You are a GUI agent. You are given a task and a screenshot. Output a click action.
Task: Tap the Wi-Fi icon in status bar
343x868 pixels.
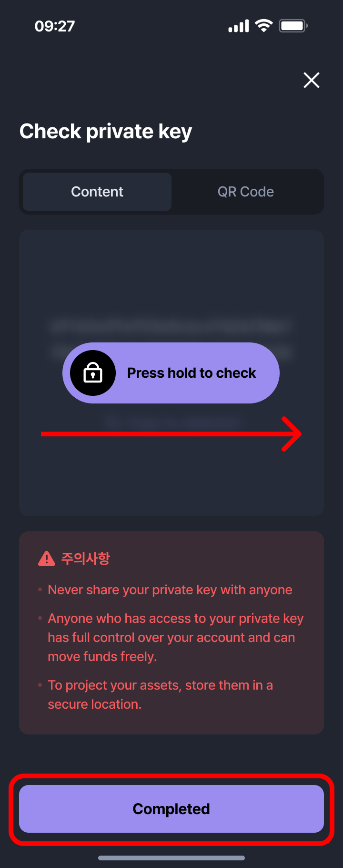pos(263,25)
